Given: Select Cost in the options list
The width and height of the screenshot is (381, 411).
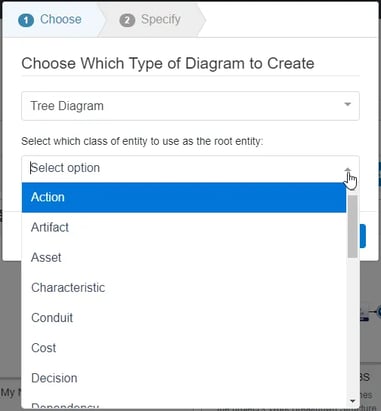Looking at the screenshot, I should tap(184, 348).
